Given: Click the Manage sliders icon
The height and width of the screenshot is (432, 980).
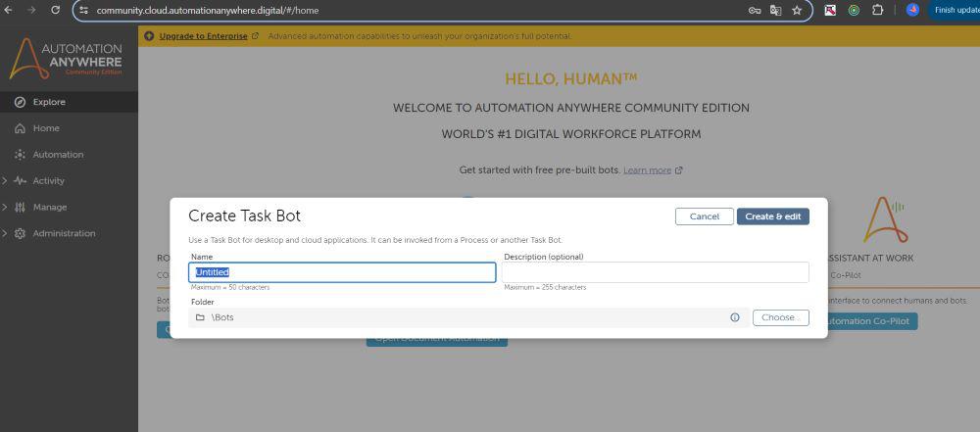Looking at the screenshot, I should coord(20,207).
